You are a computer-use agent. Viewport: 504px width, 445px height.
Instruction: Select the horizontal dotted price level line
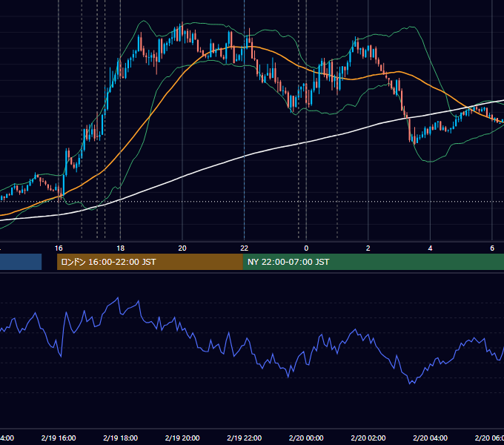[252, 202]
